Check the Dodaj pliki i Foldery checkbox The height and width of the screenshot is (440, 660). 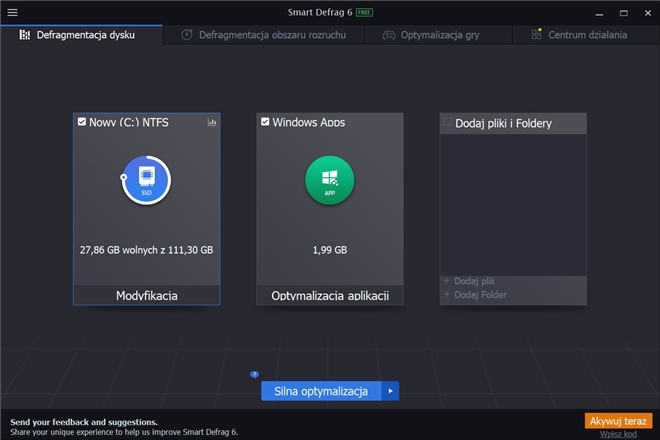pos(448,122)
